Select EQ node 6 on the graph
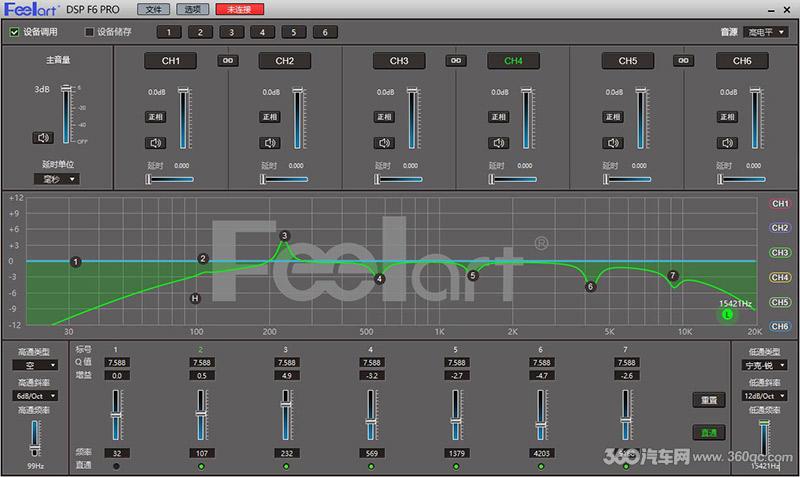Image resolution: width=800 pixels, height=477 pixels. coord(590,286)
